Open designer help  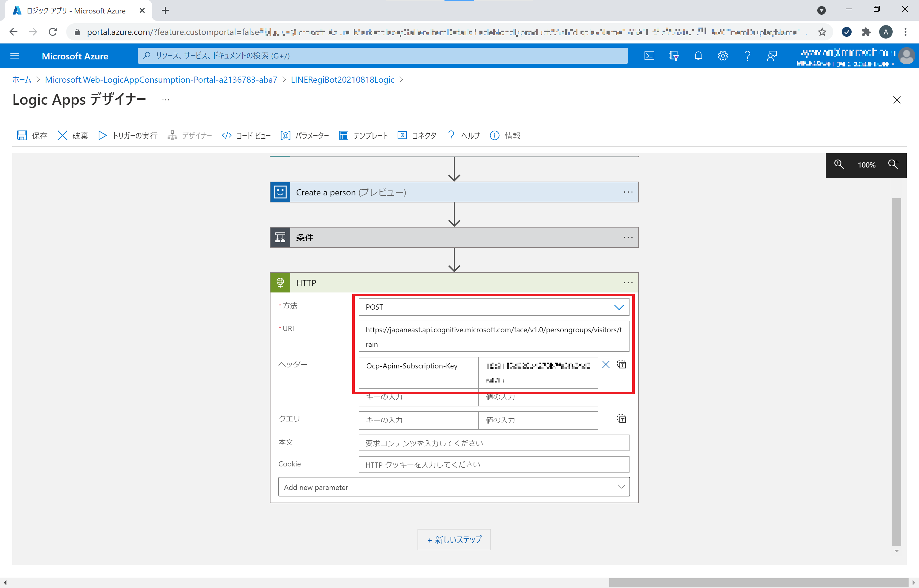click(x=463, y=136)
